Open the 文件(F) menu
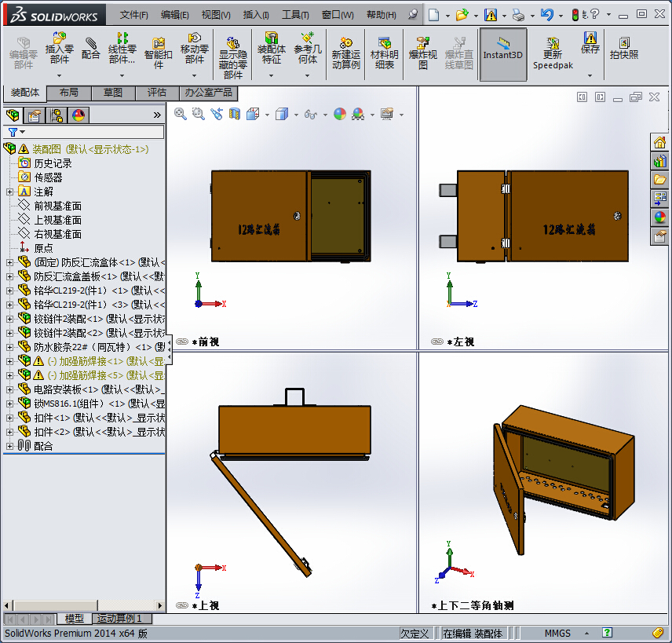The height and width of the screenshot is (643, 672). pyautogui.click(x=133, y=15)
